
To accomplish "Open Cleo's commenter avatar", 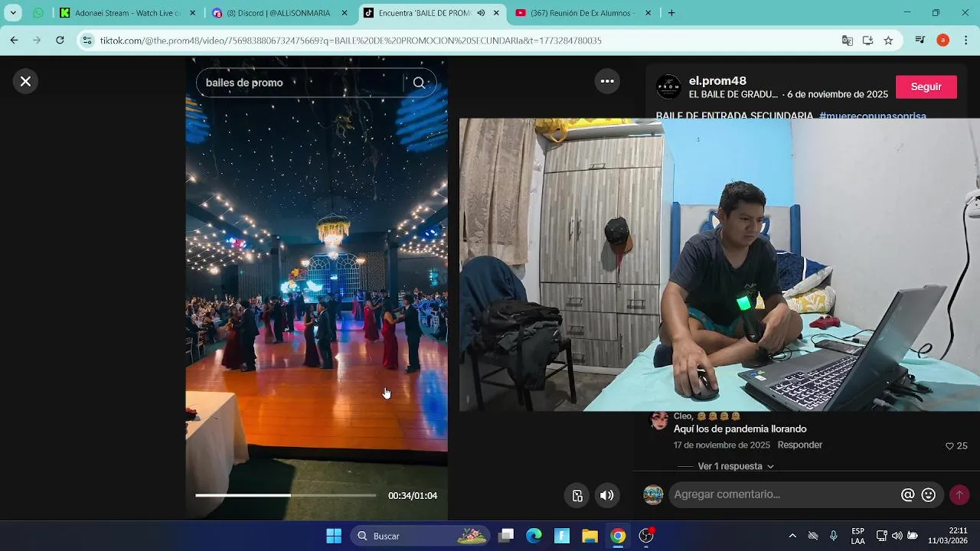I will point(658,420).
